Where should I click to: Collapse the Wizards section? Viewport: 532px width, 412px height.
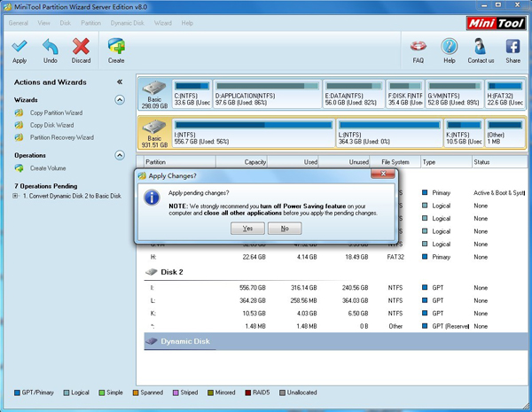tap(120, 100)
